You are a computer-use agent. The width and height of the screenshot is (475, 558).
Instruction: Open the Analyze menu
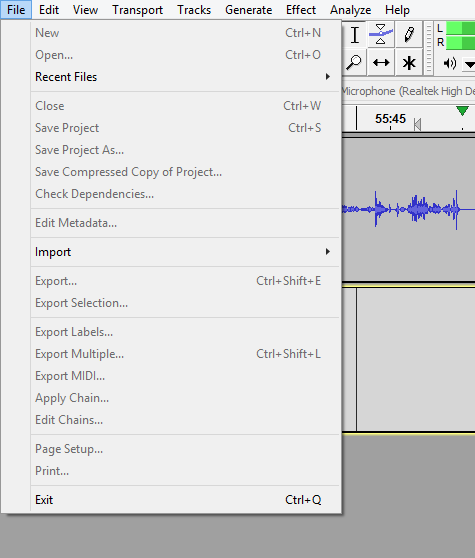click(x=350, y=10)
